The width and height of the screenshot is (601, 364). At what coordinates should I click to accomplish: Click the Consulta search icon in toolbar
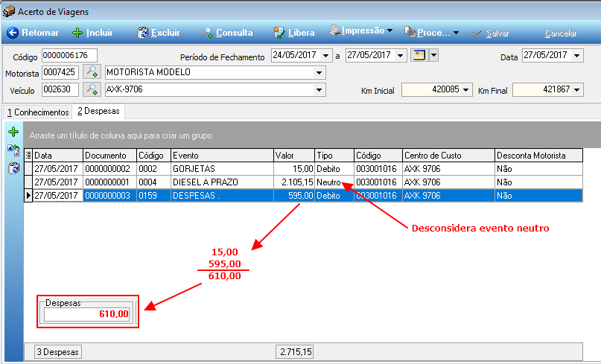pyautogui.click(x=207, y=33)
